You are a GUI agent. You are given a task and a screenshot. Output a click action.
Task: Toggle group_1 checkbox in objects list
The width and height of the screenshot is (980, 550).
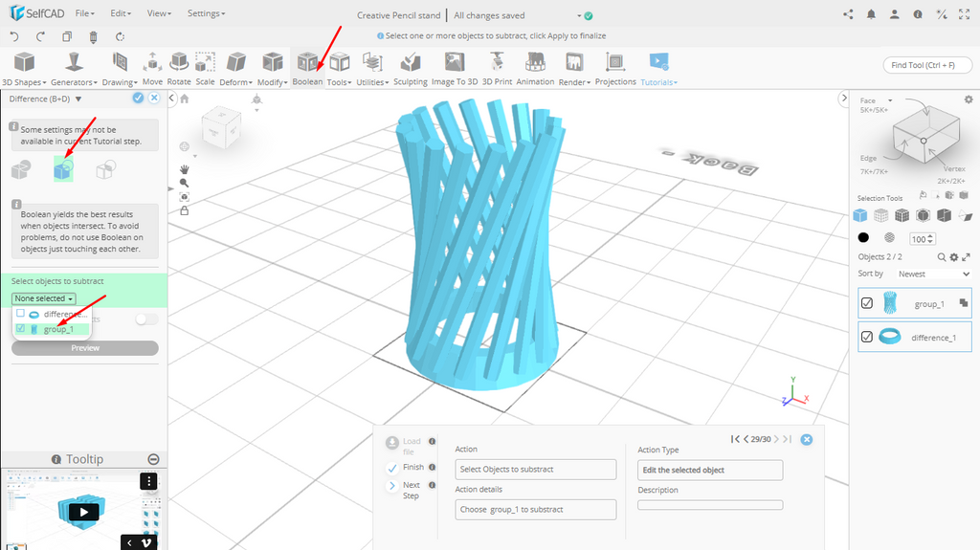point(867,303)
